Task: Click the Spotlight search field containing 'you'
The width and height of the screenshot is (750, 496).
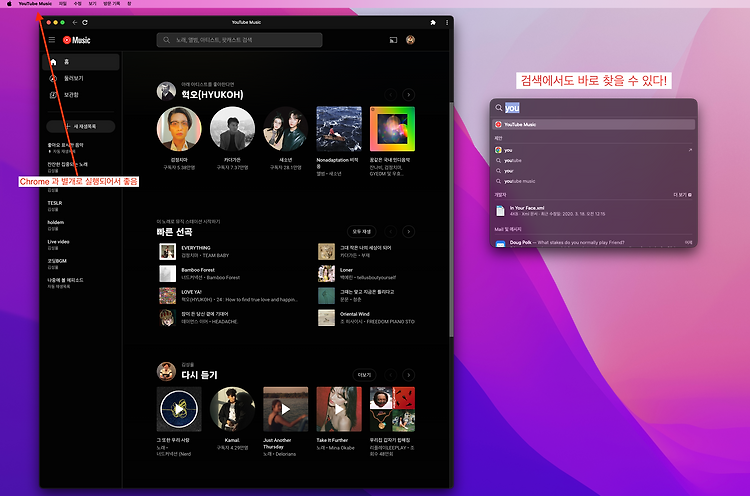Action: coord(593,108)
